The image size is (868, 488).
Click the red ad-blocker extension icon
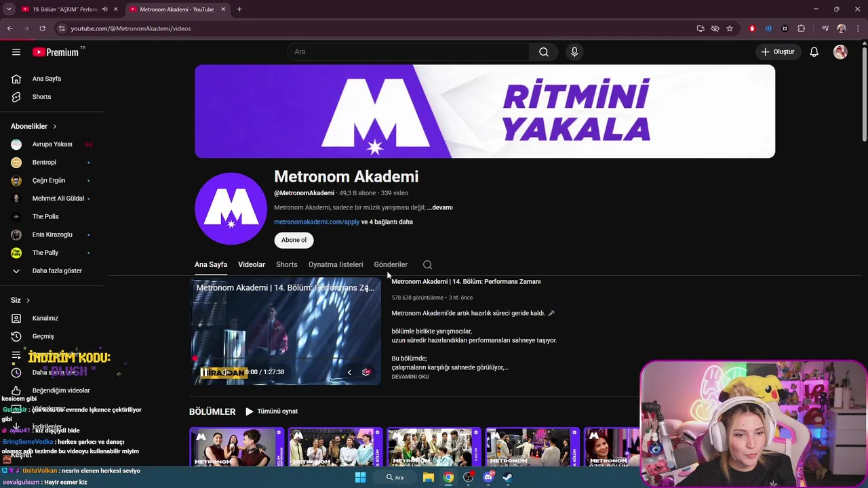752,28
